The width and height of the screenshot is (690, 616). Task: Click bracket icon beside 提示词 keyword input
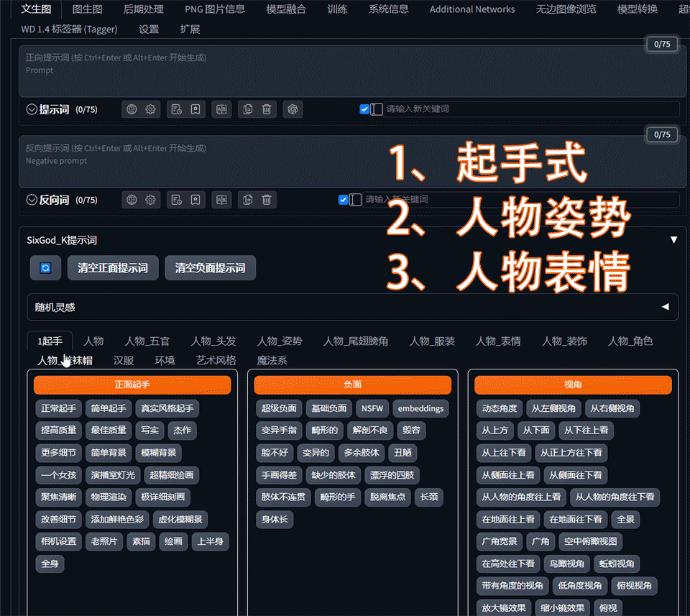tap(377, 109)
